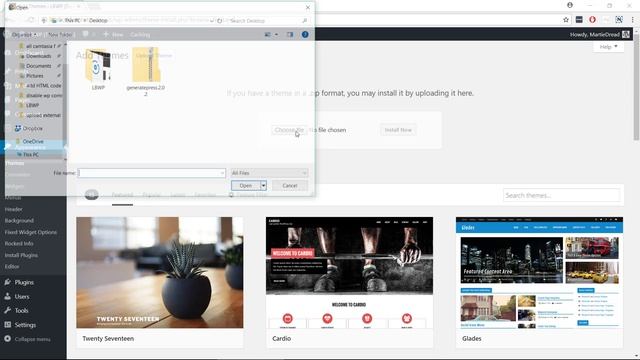Viewport: 640px width, 360px height.
Task: Click the Install Now button
Action: pos(398,130)
